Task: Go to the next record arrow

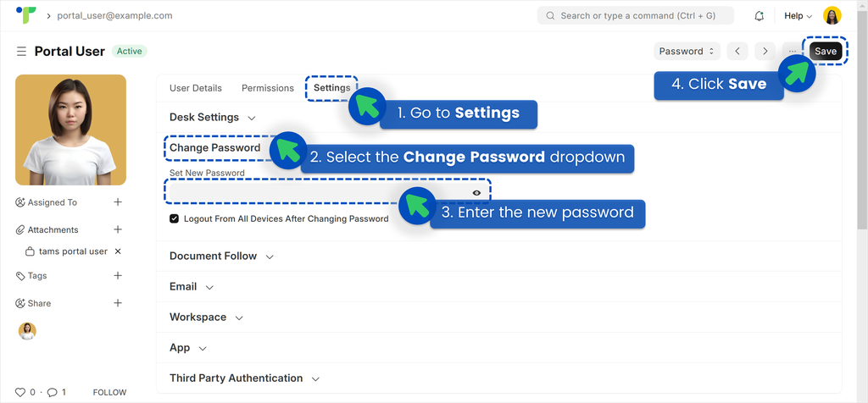Action: pos(765,52)
